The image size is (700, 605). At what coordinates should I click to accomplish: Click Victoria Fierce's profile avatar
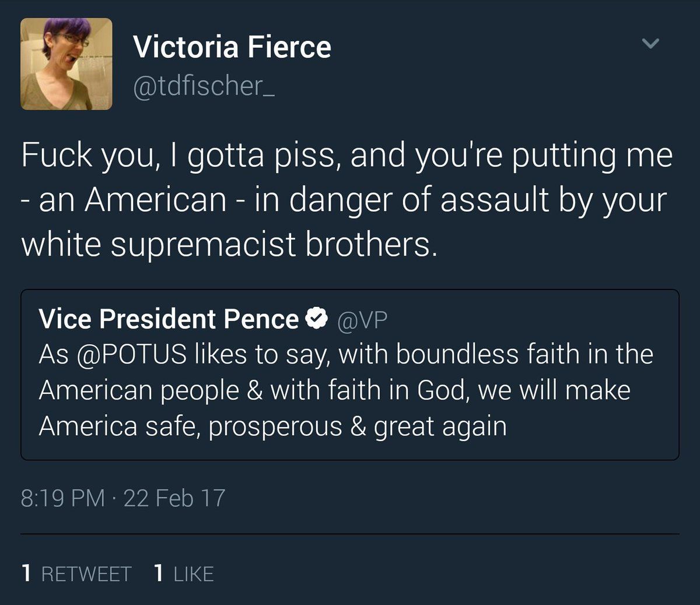click(66, 64)
